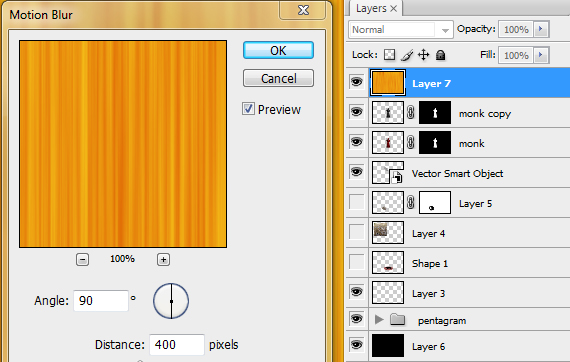
Task: Hide Layer 6 using its eye icon
Action: tap(356, 345)
